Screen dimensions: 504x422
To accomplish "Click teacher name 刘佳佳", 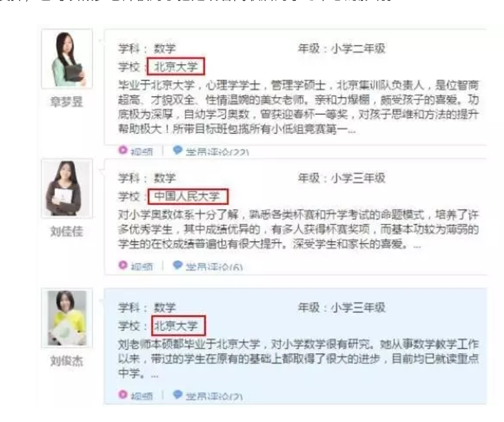I will tap(66, 231).
